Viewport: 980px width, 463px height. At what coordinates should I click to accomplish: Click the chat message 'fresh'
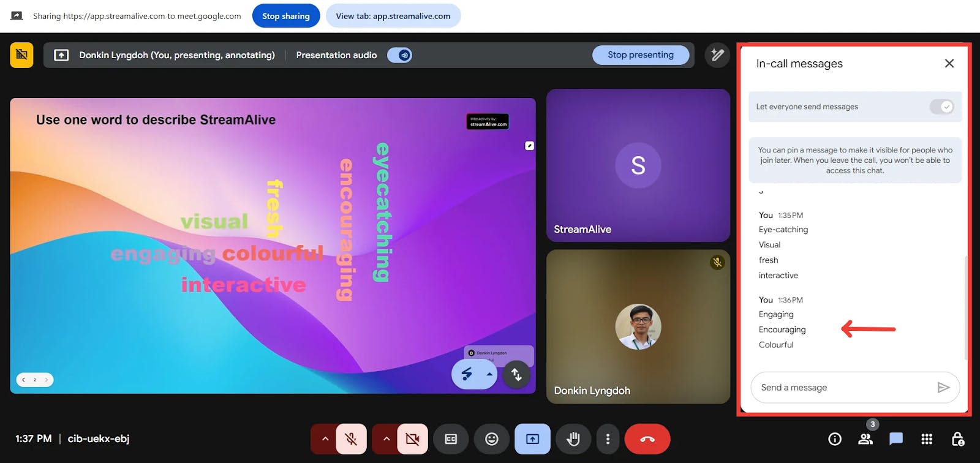[x=769, y=260]
